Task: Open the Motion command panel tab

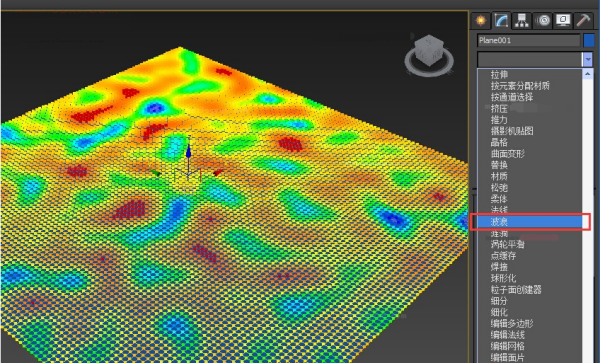Action: [542, 20]
